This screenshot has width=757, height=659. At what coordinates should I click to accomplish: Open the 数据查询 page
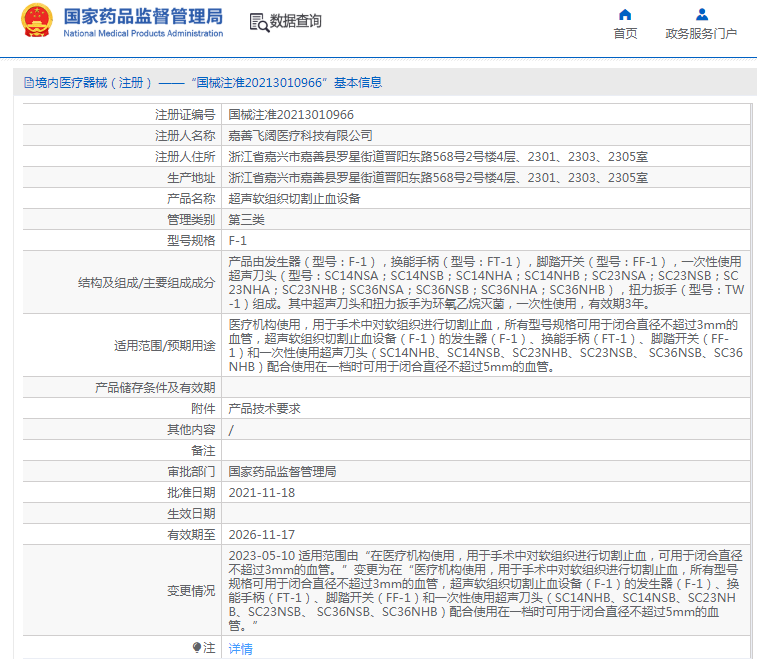coord(296,22)
